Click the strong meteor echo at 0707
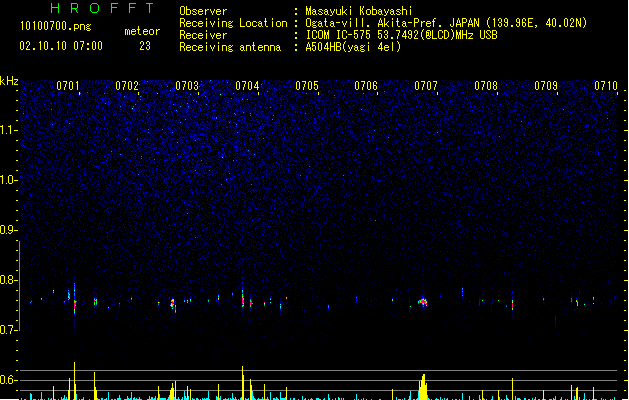Image resolution: width=629 pixels, height=400 pixels. [x=423, y=302]
